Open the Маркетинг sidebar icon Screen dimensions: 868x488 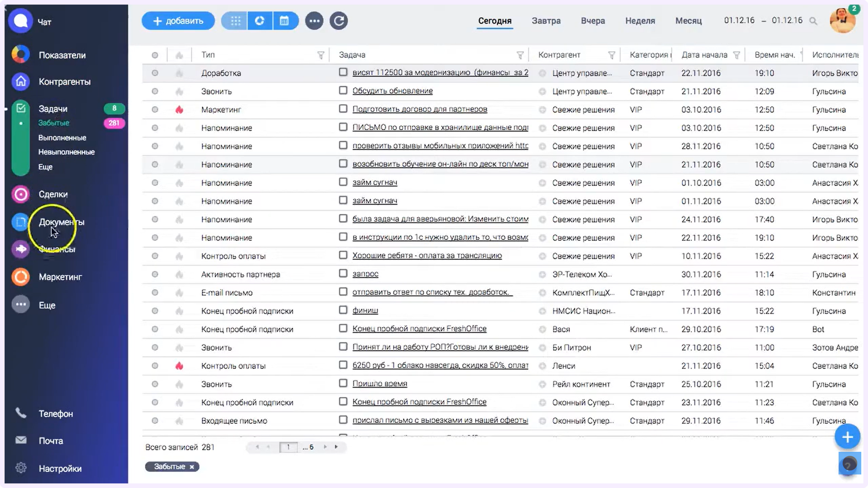click(x=20, y=277)
